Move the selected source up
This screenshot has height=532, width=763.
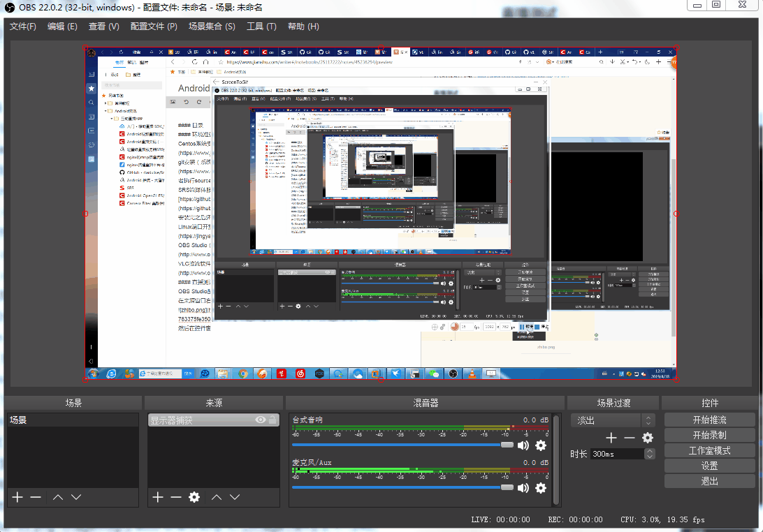tap(217, 497)
